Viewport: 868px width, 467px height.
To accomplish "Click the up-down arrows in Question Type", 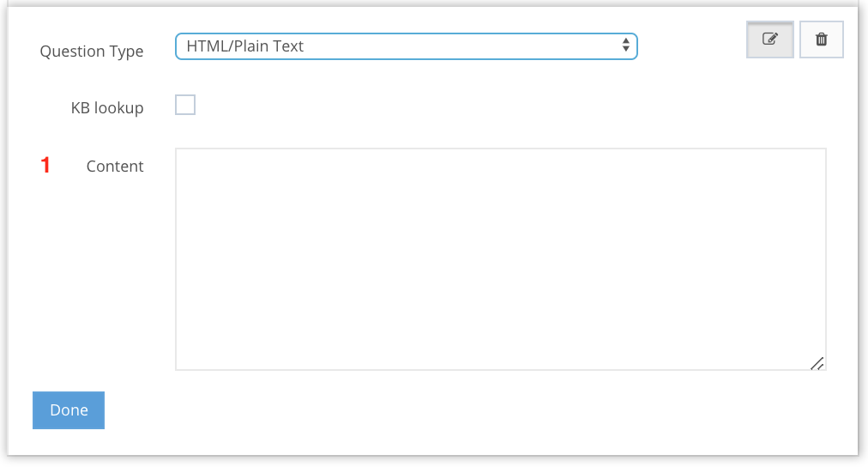I will (x=626, y=46).
